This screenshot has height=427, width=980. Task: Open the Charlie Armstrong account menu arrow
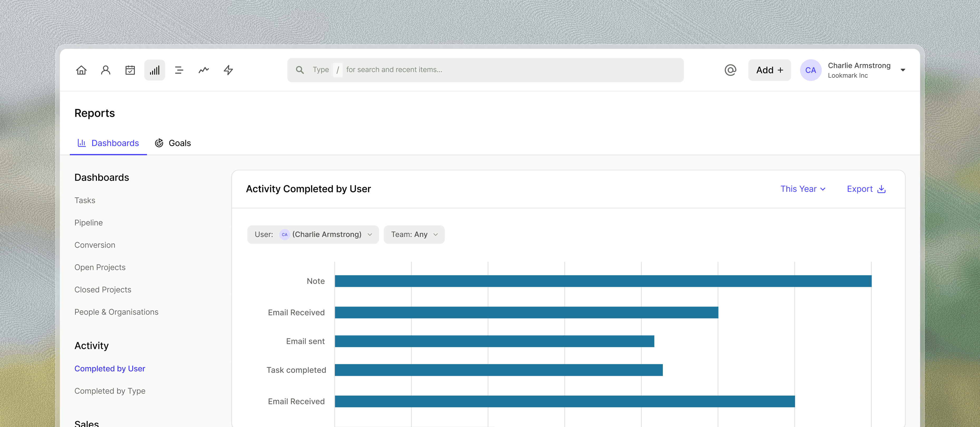click(x=903, y=70)
